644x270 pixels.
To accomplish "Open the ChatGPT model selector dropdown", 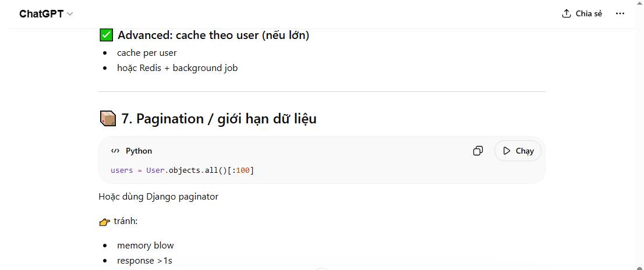I will [x=46, y=13].
